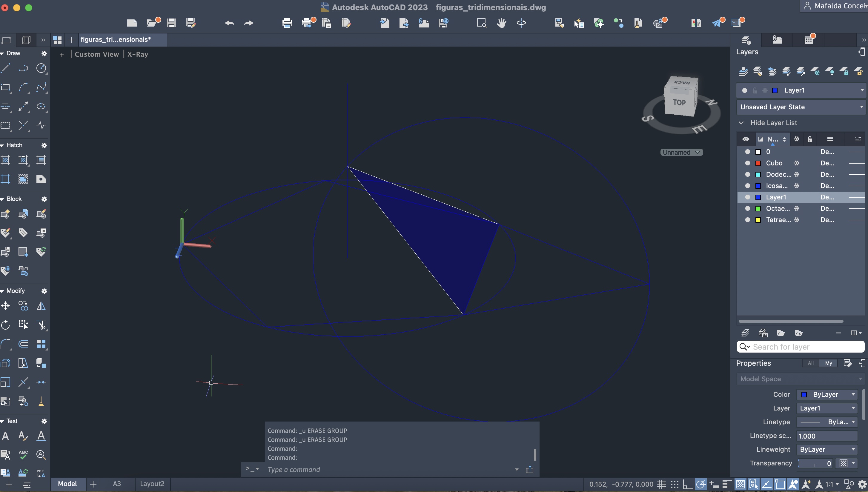
Task: Click the multiline Text tool icon
Action: click(x=5, y=436)
